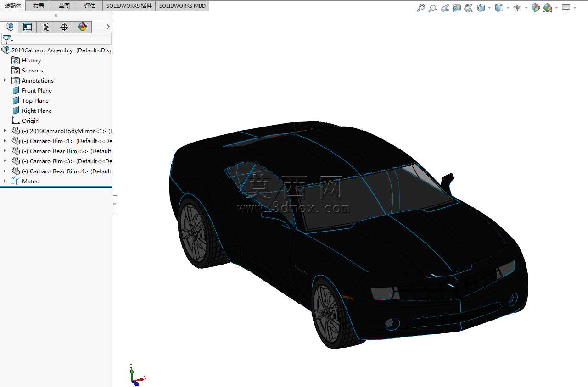Click the Edit Appearance icon
588x387 pixels.
pyautogui.click(x=535, y=8)
